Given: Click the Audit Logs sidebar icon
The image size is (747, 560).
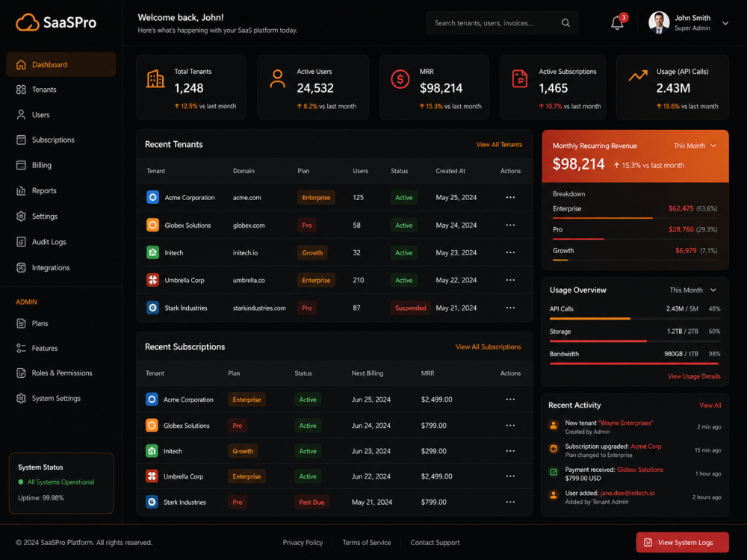Looking at the screenshot, I should coord(21,242).
